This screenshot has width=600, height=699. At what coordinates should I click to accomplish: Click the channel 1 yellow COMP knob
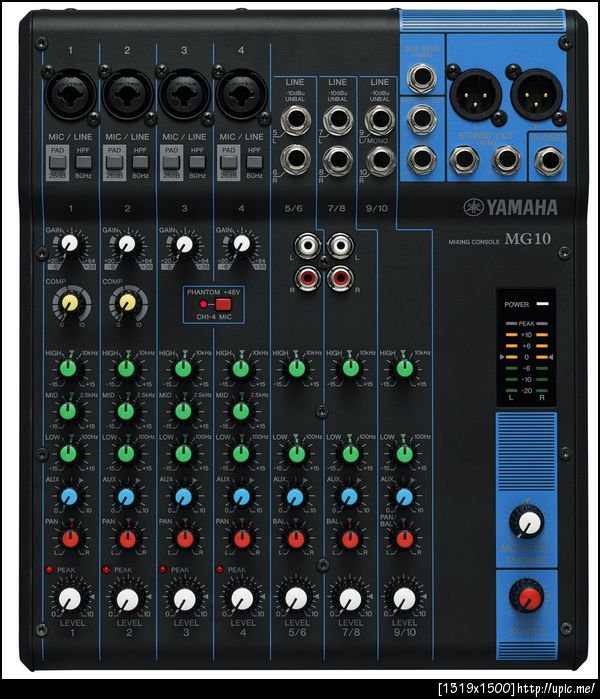[x=70, y=303]
